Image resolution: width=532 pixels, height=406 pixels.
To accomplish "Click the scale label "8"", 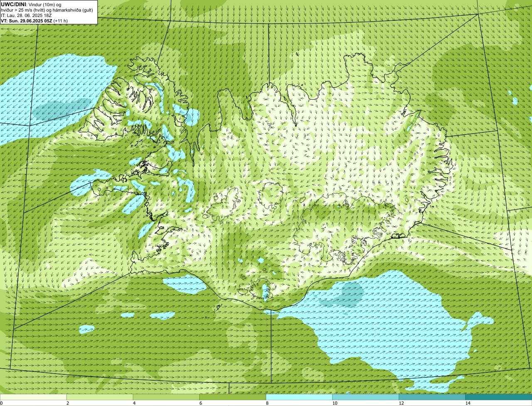I will tap(267, 403).
